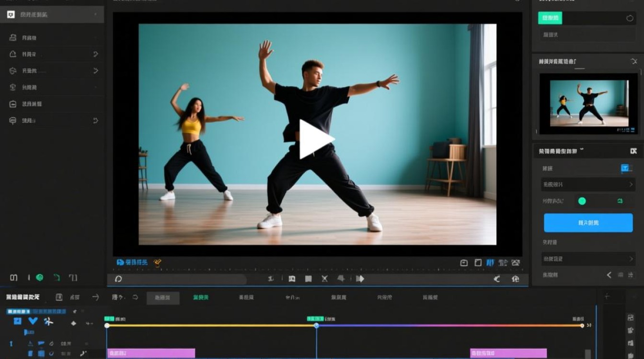Screen dimensions: 644x359
Task: Click the play forward icon in transport bar
Action: point(360,279)
